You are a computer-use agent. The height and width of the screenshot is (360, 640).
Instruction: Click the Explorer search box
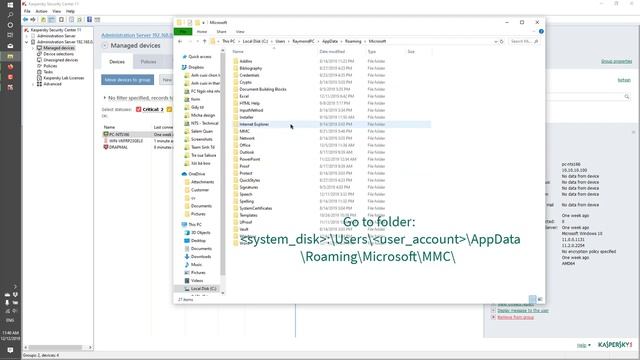tap(524, 41)
